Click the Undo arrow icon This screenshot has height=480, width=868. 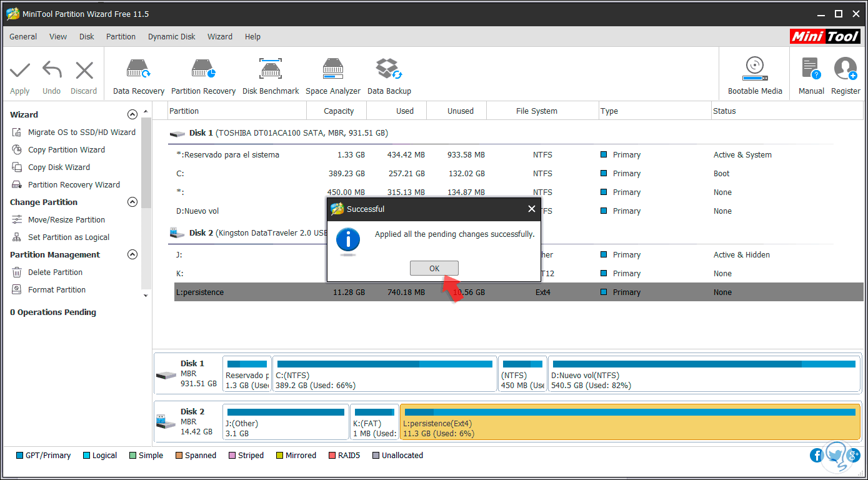tap(52, 70)
